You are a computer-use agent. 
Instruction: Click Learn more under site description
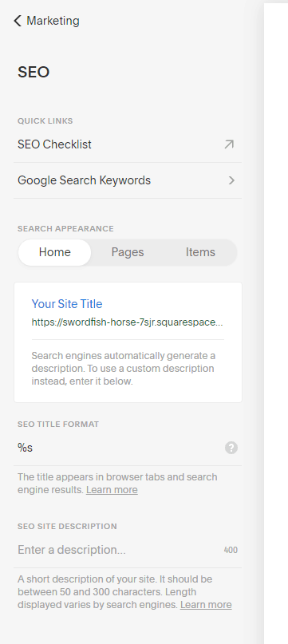point(206,605)
